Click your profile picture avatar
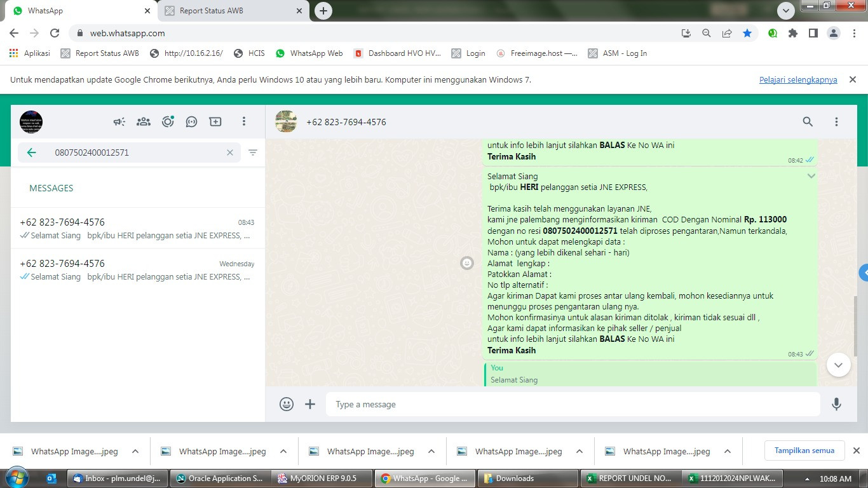868x488 pixels. (31, 121)
